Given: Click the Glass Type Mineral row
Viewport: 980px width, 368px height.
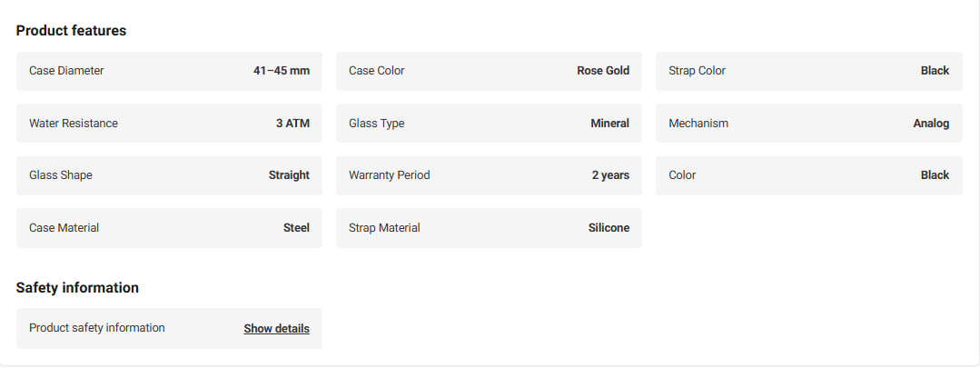Looking at the screenshot, I should point(489,123).
